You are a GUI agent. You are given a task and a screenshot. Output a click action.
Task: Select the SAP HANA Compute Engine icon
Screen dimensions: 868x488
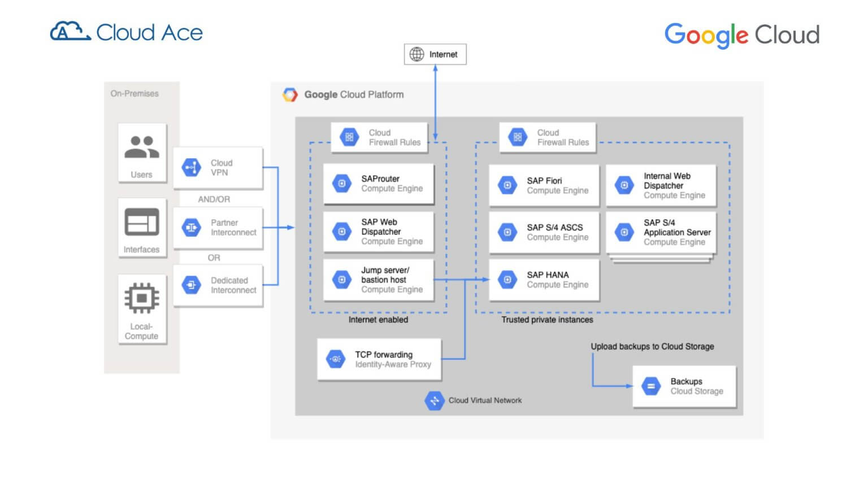tap(507, 279)
